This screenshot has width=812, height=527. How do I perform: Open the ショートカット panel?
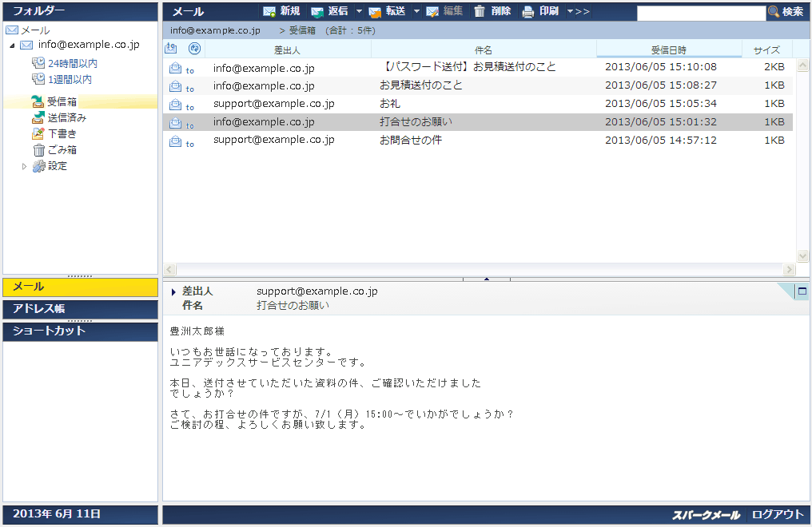[x=80, y=332]
